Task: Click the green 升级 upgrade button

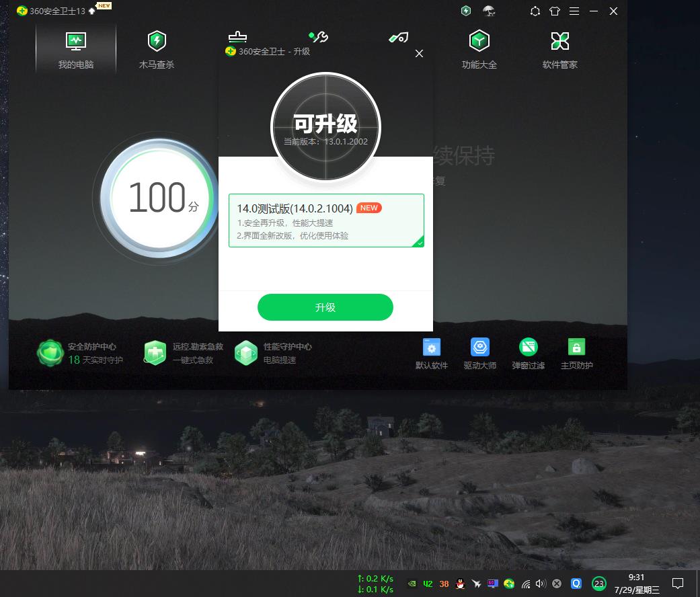Action: (325, 307)
